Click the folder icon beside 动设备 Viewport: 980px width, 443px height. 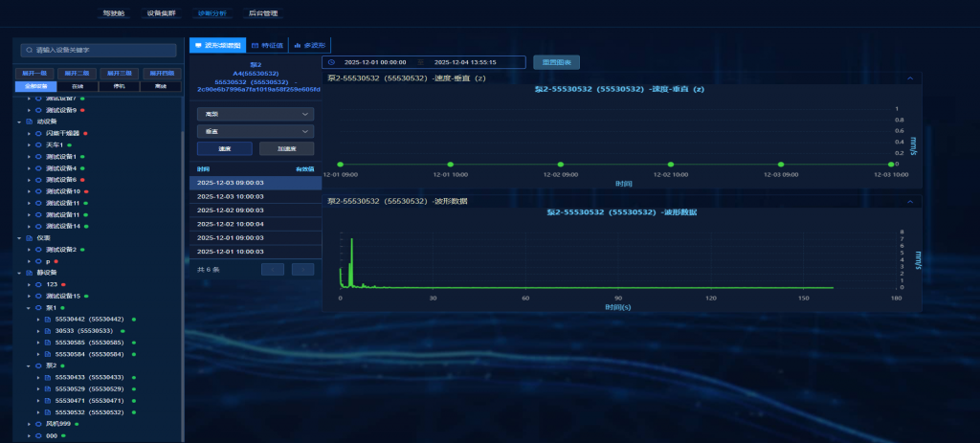pos(29,122)
